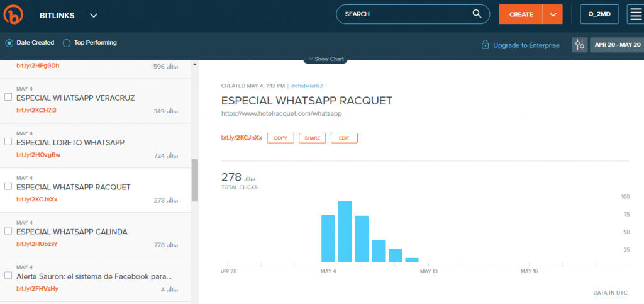Expand the Show Chart toggle
This screenshot has height=304, width=644.
pyautogui.click(x=325, y=59)
